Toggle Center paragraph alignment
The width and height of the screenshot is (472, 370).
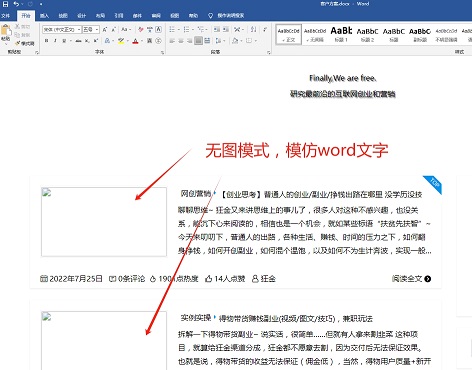181,41
